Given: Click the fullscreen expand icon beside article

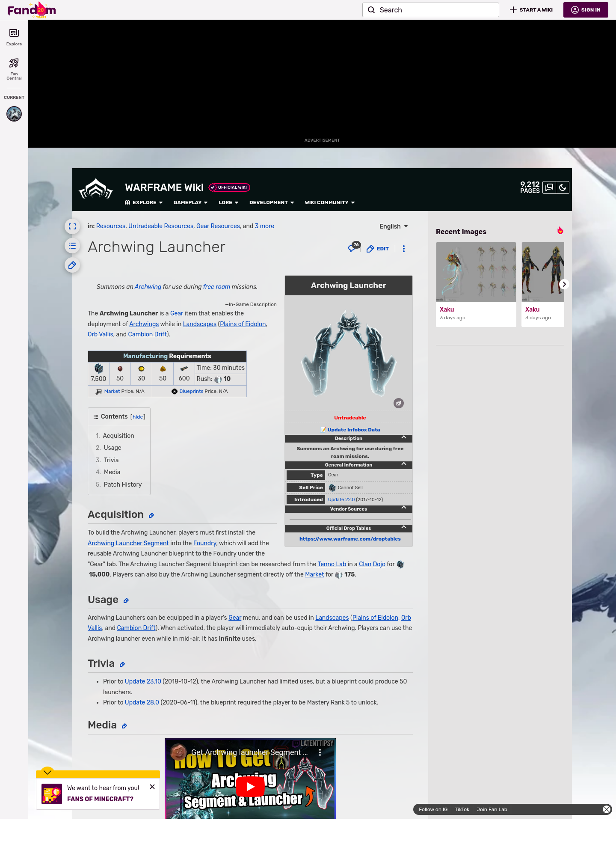Looking at the screenshot, I should (72, 226).
